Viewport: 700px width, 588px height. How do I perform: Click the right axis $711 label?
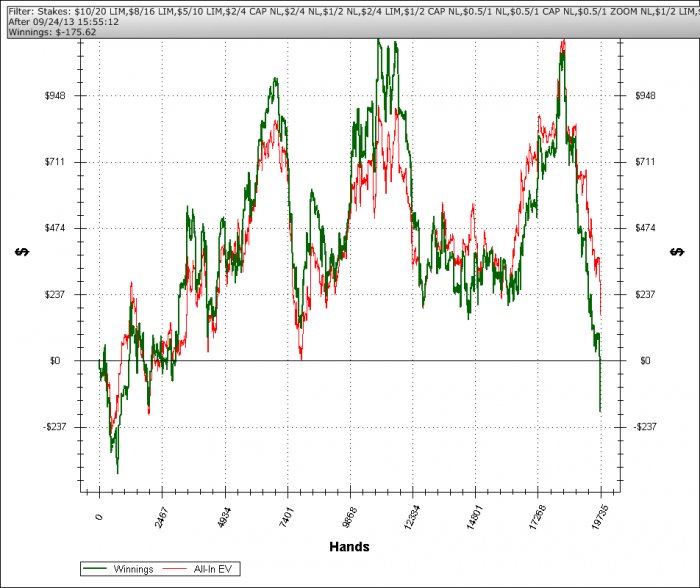tap(646, 161)
